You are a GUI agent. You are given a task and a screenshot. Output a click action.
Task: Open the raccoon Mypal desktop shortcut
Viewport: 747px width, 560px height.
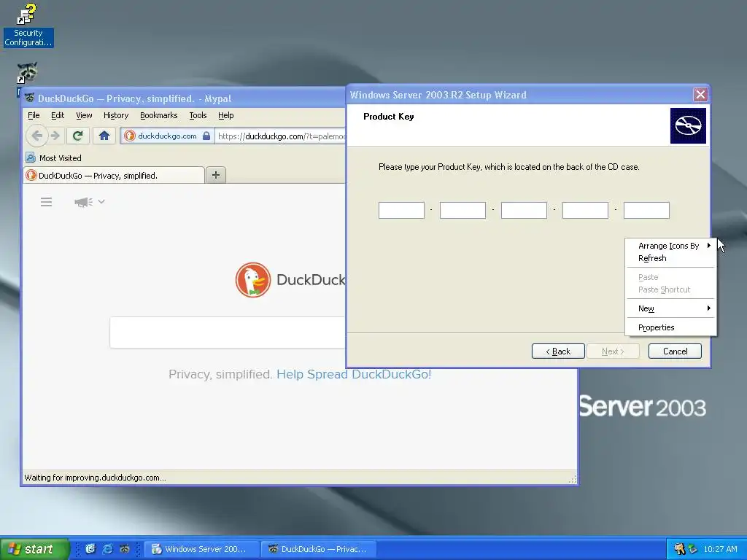(x=27, y=72)
